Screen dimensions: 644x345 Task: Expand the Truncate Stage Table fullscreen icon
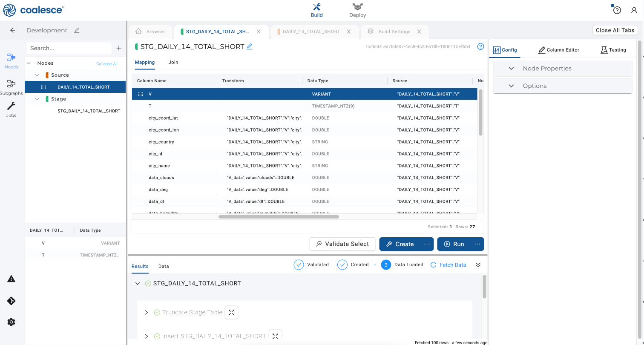click(x=231, y=313)
